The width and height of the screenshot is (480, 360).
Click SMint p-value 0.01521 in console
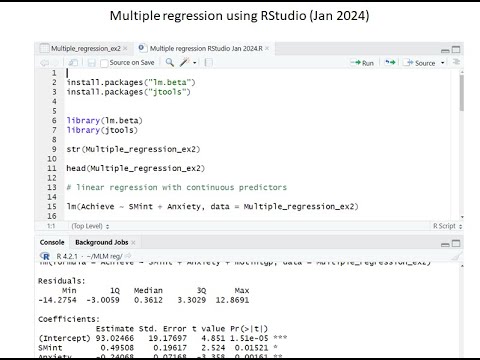click(x=251, y=348)
